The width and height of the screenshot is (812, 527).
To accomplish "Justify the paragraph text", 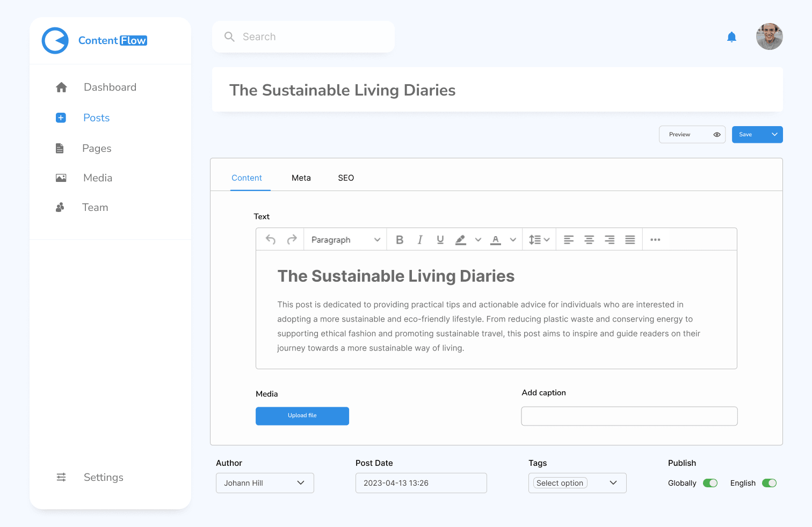I will pyautogui.click(x=630, y=239).
